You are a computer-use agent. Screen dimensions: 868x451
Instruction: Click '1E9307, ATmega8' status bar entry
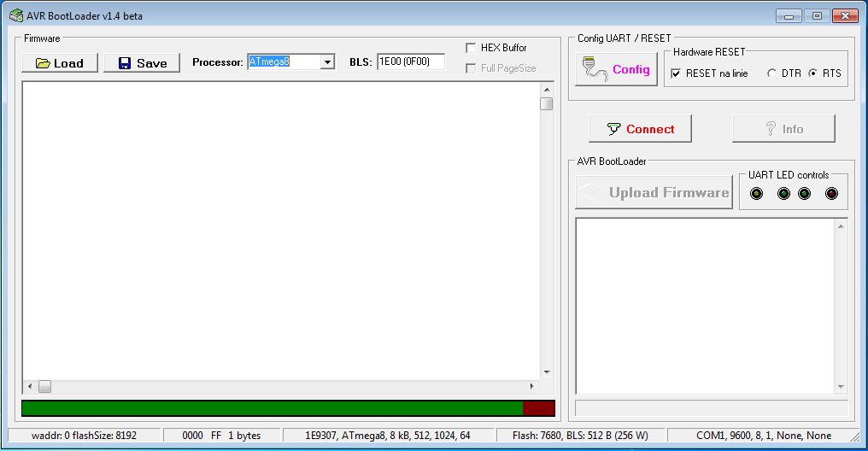click(x=388, y=436)
